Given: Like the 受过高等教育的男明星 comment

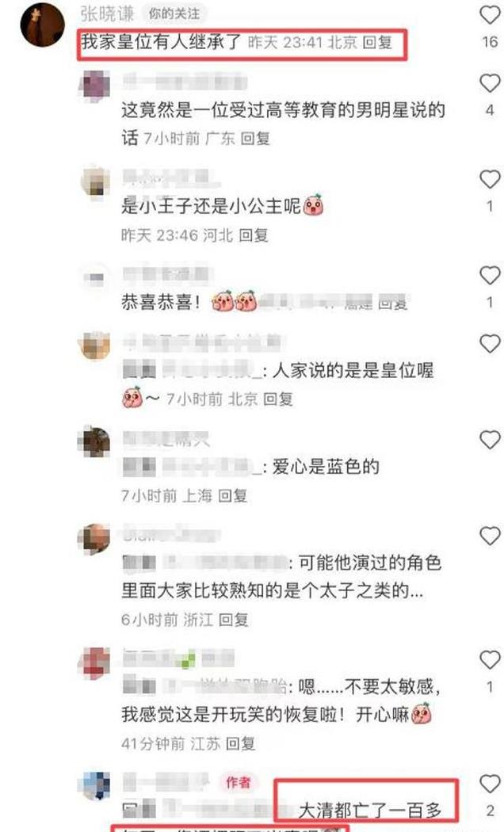Looking at the screenshot, I should 490,83.
